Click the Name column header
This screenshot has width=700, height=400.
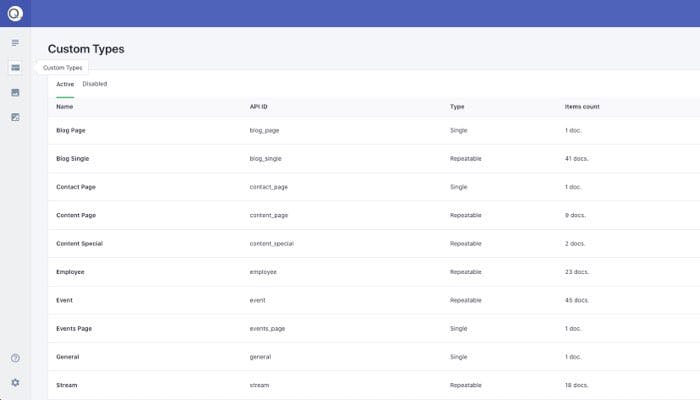tap(65, 107)
